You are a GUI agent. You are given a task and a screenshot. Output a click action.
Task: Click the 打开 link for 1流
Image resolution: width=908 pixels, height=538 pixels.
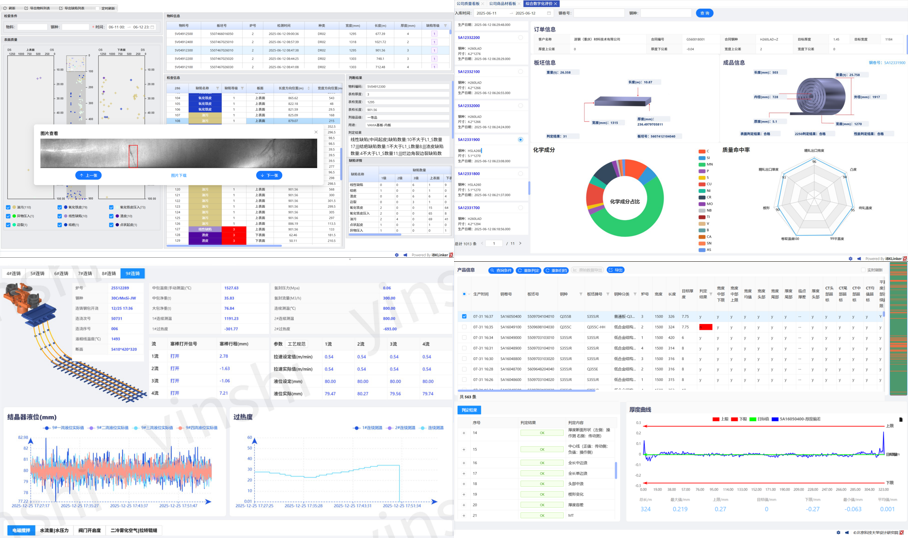[x=175, y=356]
